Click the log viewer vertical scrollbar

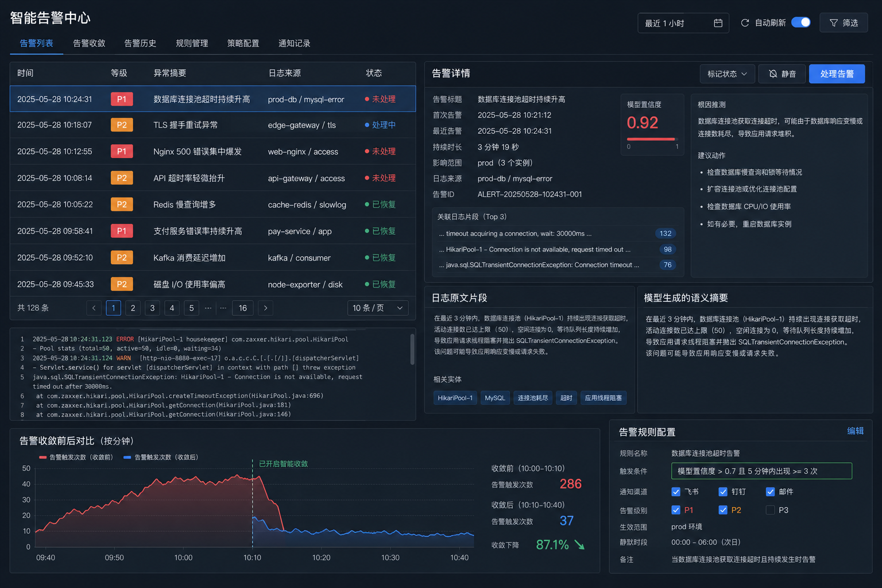(x=412, y=349)
